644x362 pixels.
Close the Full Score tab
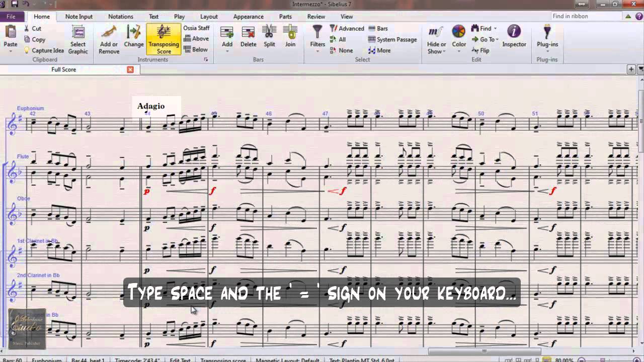coord(130,69)
